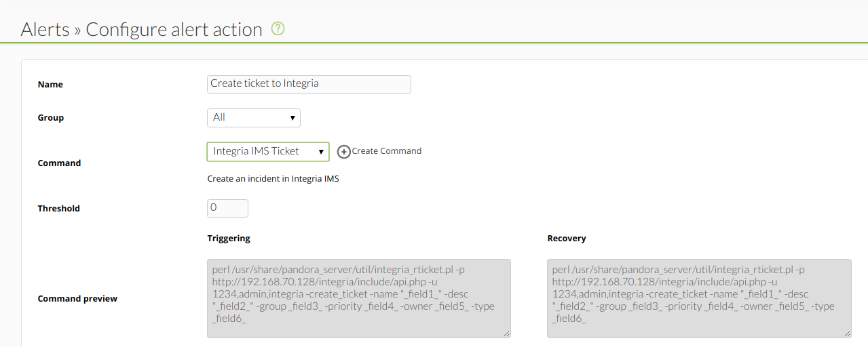Open the Integria IMS Ticket command dropdown
868x347 pixels.
click(x=268, y=152)
